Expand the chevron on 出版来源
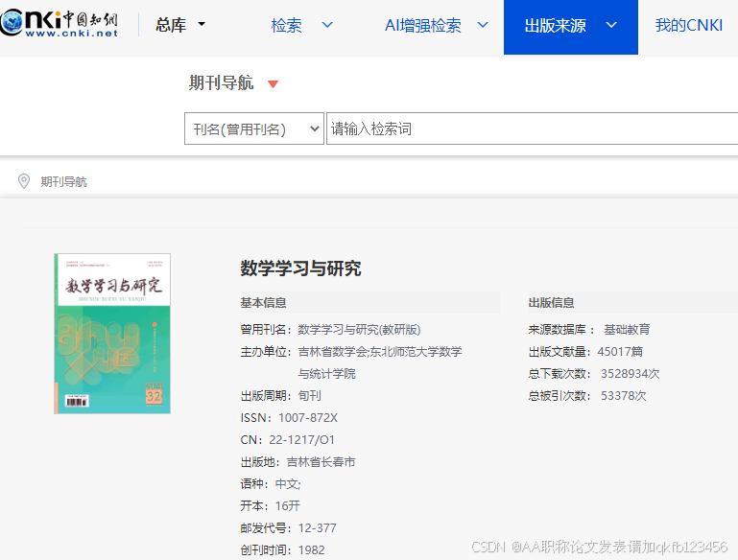 611,25
